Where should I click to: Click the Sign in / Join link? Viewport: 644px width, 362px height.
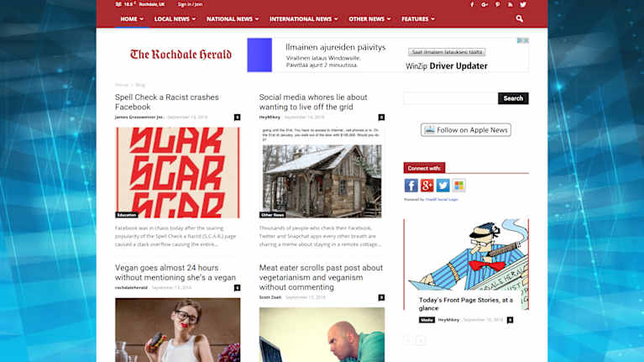(x=190, y=4)
